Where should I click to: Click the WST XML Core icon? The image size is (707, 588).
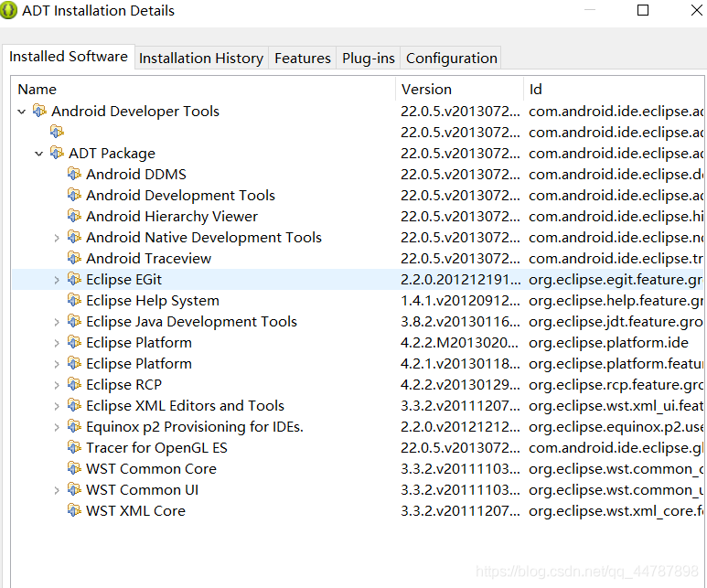74,510
